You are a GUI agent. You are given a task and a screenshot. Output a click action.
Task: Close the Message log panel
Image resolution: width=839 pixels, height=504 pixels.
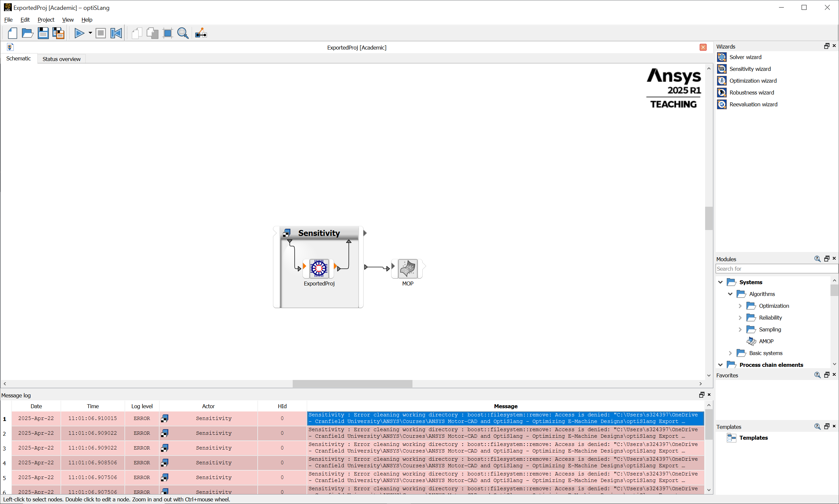pyautogui.click(x=709, y=395)
